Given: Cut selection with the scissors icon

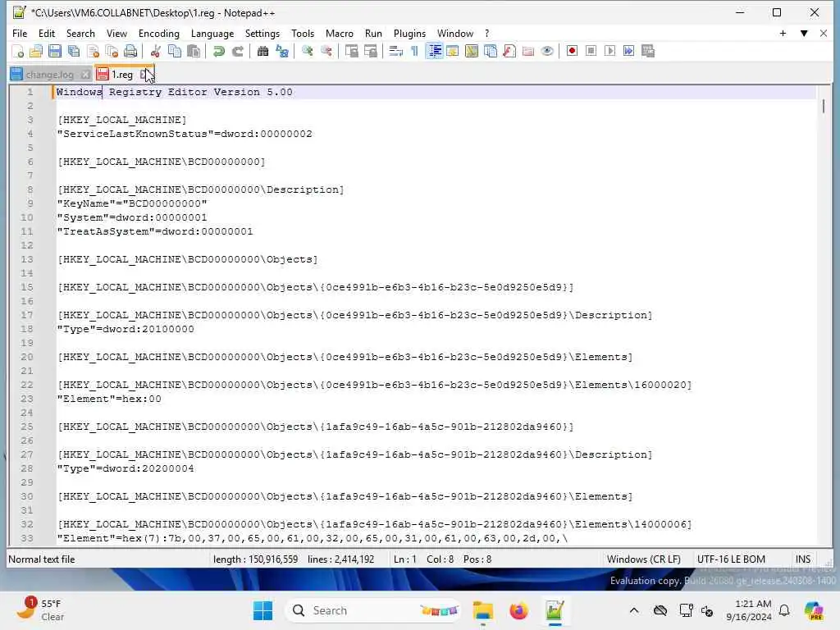Looking at the screenshot, I should 155,51.
